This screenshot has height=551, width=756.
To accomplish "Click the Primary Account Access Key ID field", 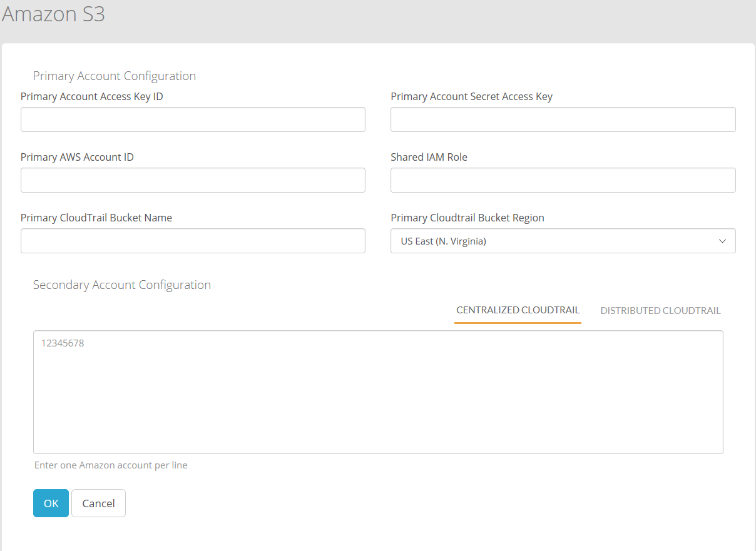I will 193,119.
